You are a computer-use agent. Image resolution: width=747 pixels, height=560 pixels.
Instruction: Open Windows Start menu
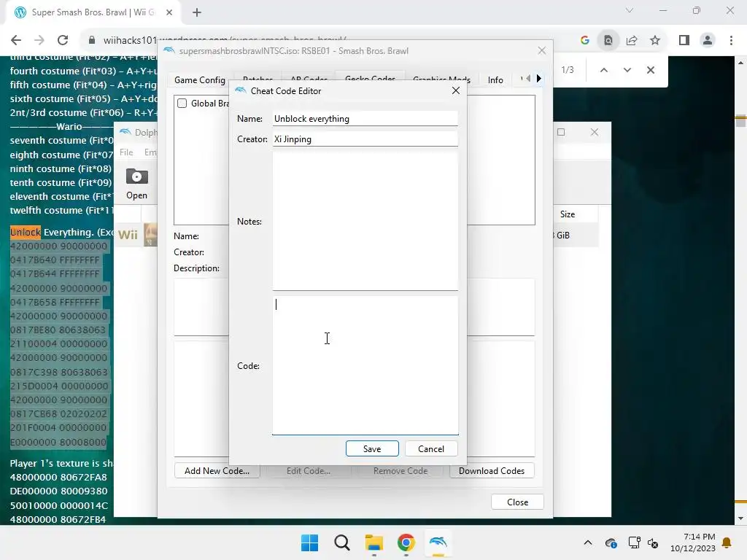pos(309,542)
